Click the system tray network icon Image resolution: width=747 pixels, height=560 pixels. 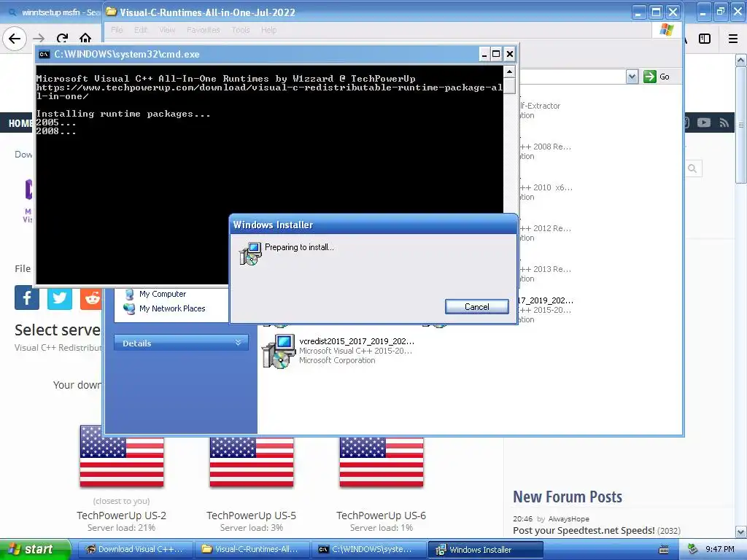(693, 550)
